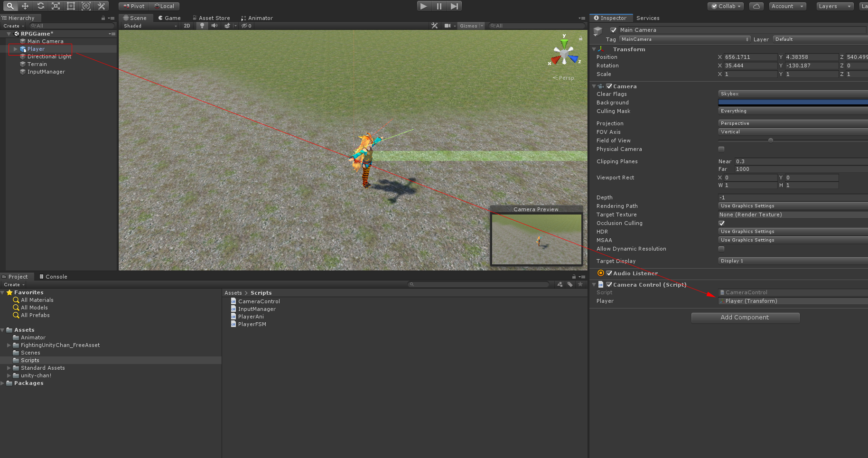Open Hierarchy panel options menu
The height and width of the screenshot is (458, 868).
112,18
